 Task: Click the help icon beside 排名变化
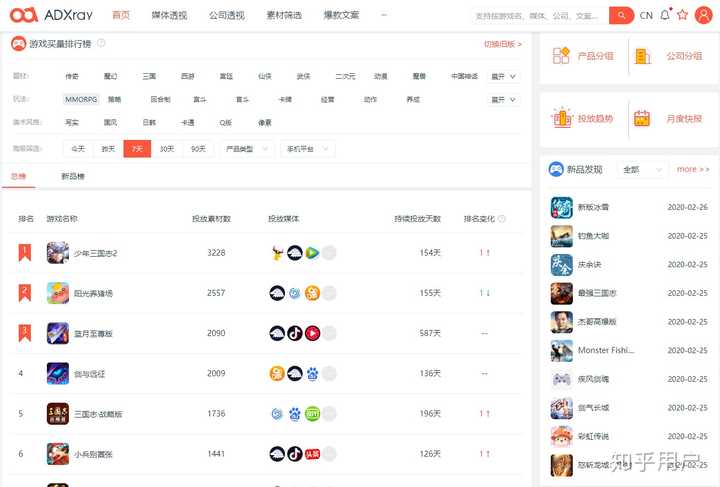pyautogui.click(x=502, y=219)
